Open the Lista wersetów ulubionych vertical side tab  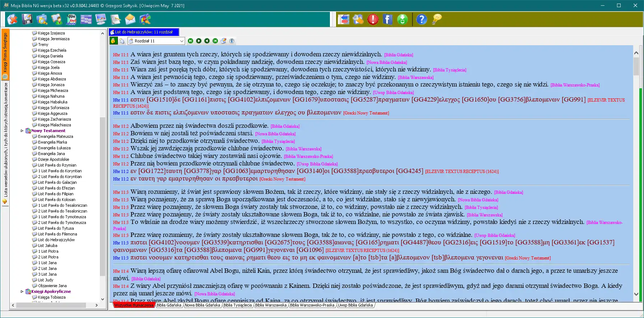click(5, 144)
